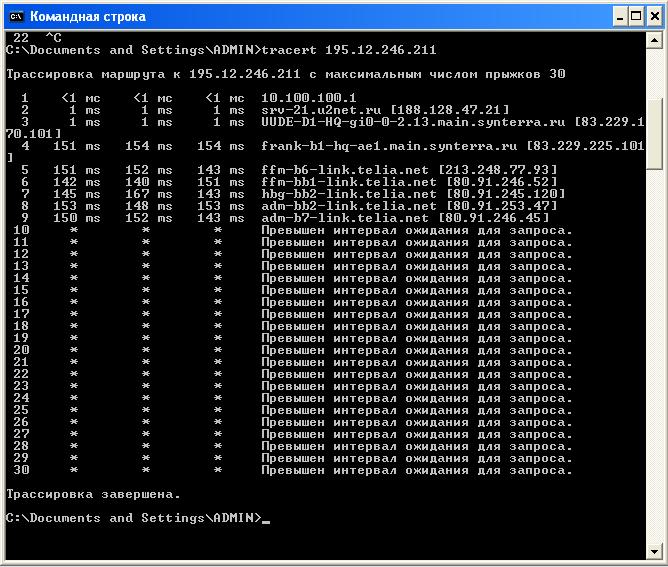Click the Командная строка title bar text

pyautogui.click(x=87, y=16)
